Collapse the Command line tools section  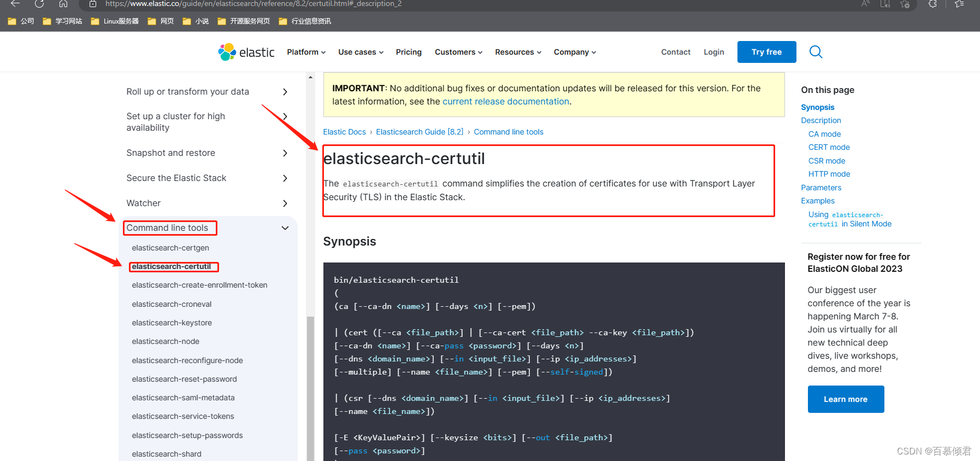pos(285,228)
